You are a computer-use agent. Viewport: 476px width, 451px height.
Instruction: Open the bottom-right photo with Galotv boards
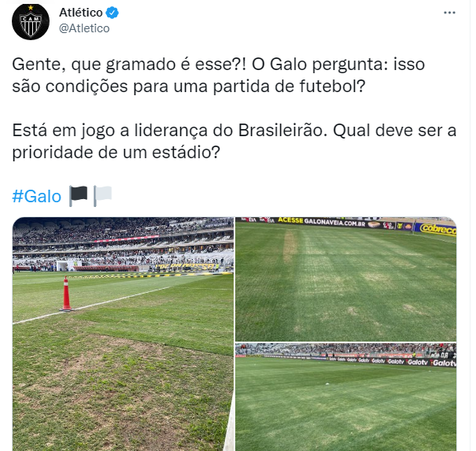[345, 397]
